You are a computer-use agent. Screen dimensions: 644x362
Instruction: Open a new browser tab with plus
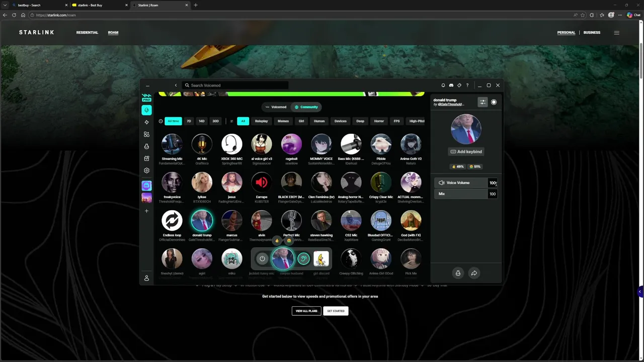point(196,5)
